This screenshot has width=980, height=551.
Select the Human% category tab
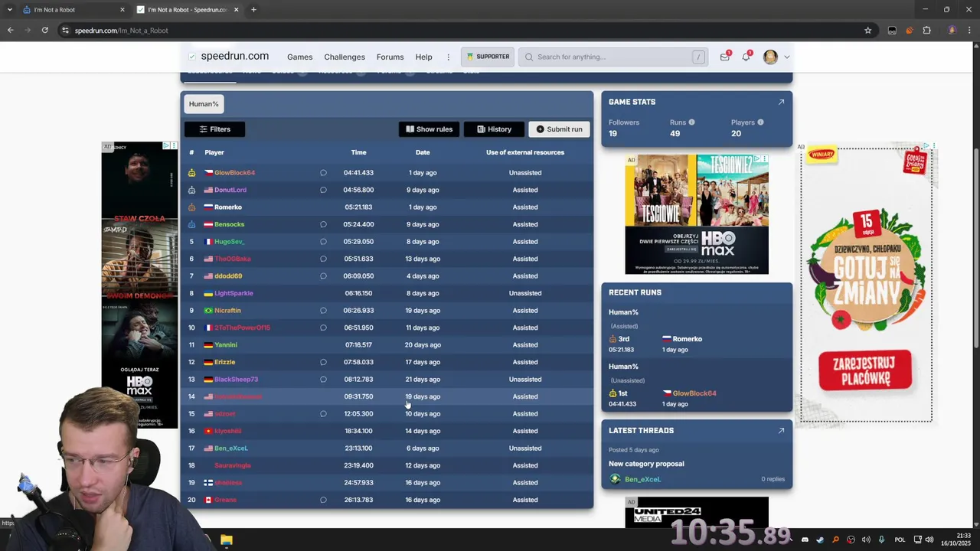click(204, 104)
